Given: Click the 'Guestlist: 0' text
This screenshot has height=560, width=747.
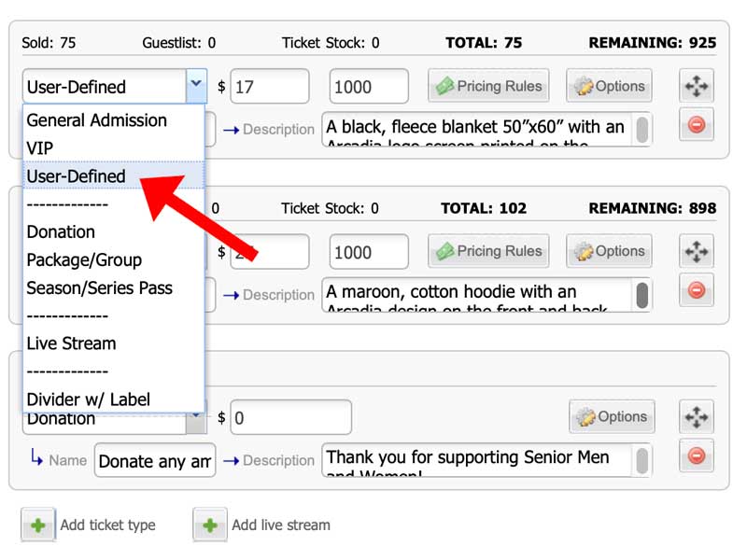Looking at the screenshot, I should (178, 42).
